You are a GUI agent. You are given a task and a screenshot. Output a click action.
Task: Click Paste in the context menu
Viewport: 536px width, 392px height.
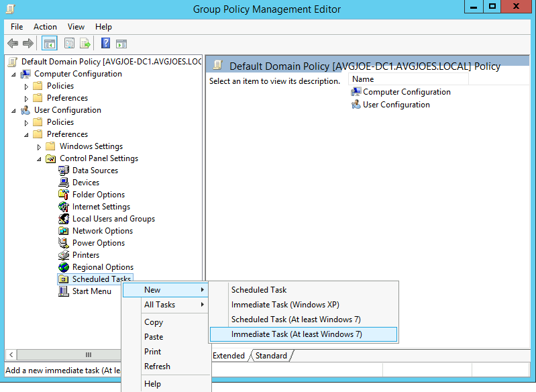coord(166,337)
